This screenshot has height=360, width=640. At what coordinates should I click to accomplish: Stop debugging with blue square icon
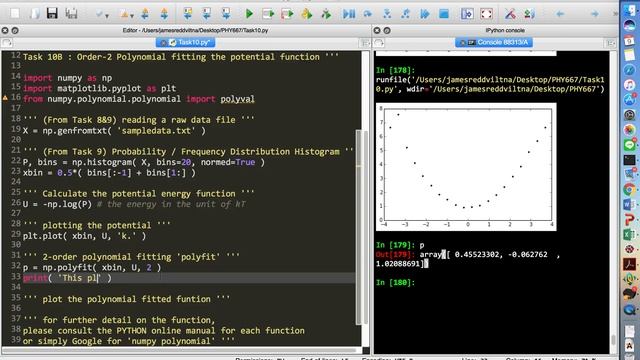click(x=444, y=14)
